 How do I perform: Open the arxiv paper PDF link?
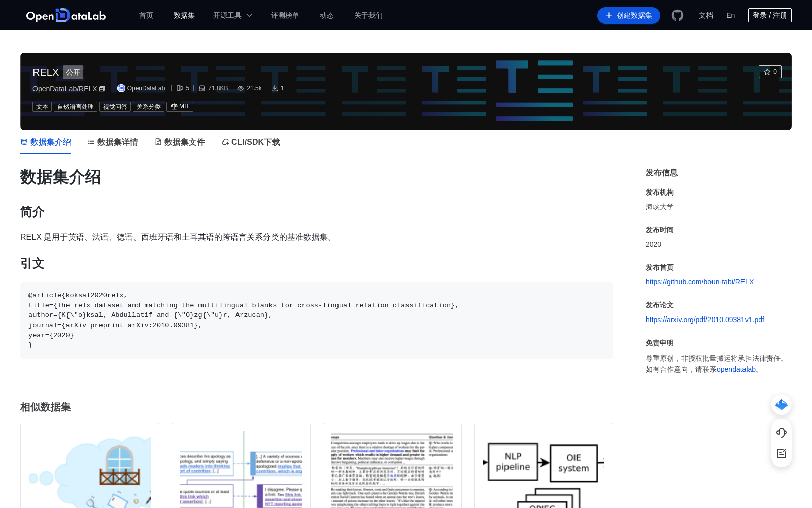click(705, 320)
